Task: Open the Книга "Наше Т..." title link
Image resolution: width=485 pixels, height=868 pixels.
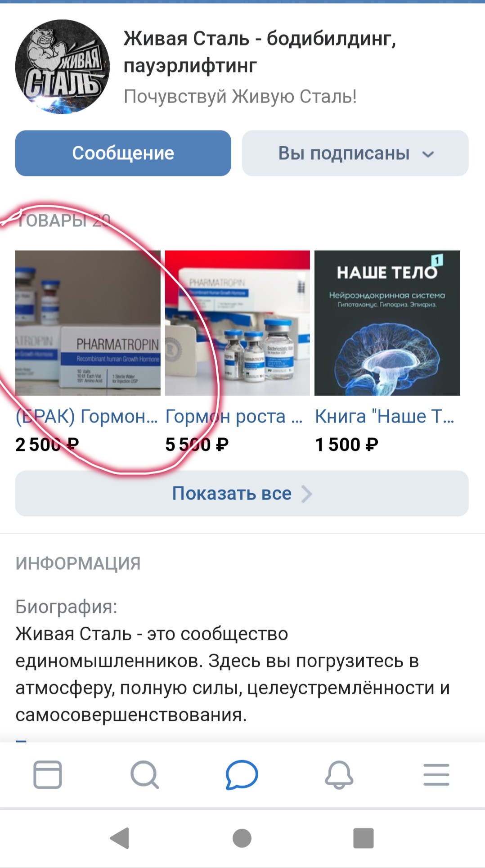Action: (385, 417)
